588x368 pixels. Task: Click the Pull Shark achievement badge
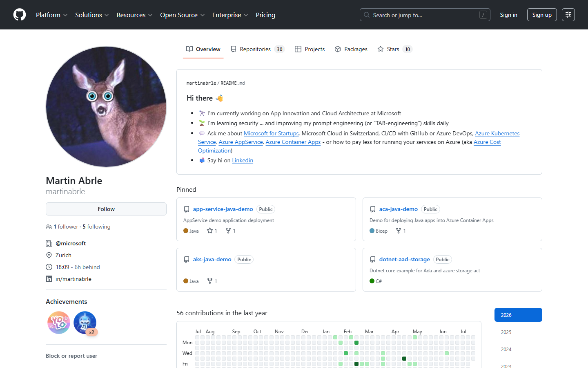coord(85,323)
